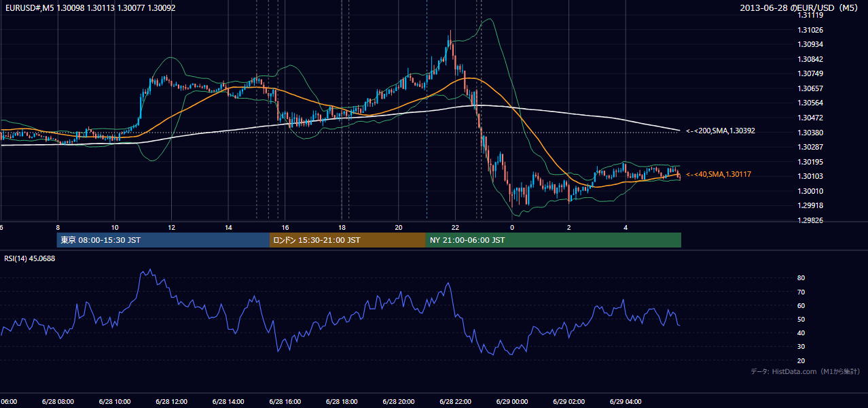Select the ロンドン 15:30-21:00 JST session bar
The image size is (868, 408).
click(348, 240)
